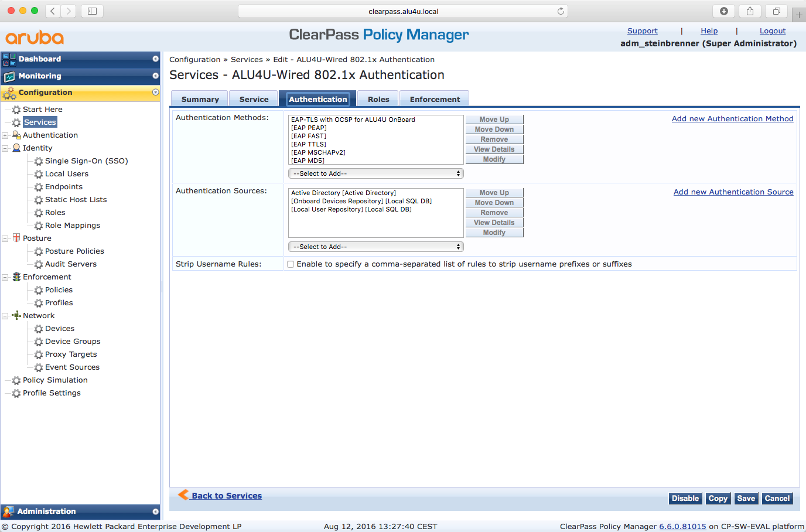Collapse the Identity tree node
Screen dimensions: 806x532
[5, 148]
